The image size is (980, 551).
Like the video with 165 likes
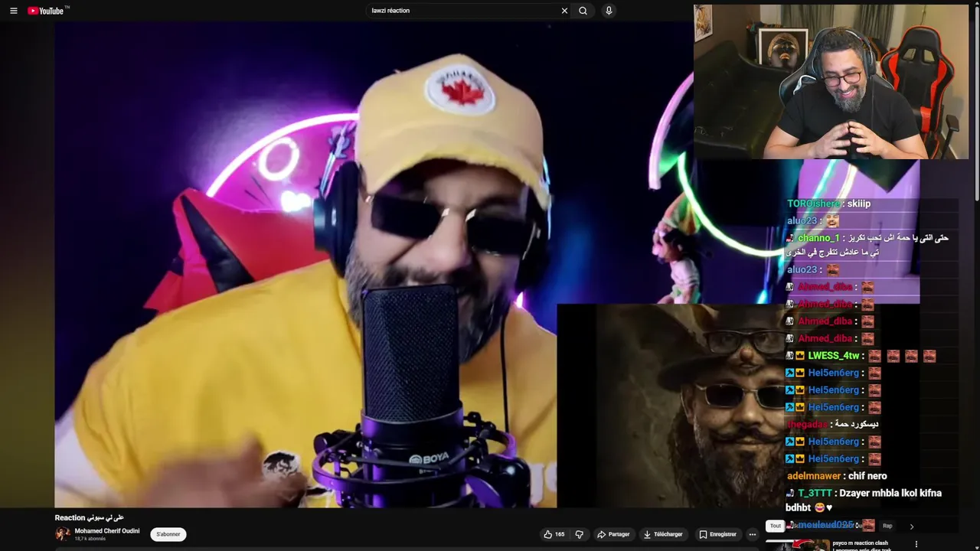coord(554,534)
